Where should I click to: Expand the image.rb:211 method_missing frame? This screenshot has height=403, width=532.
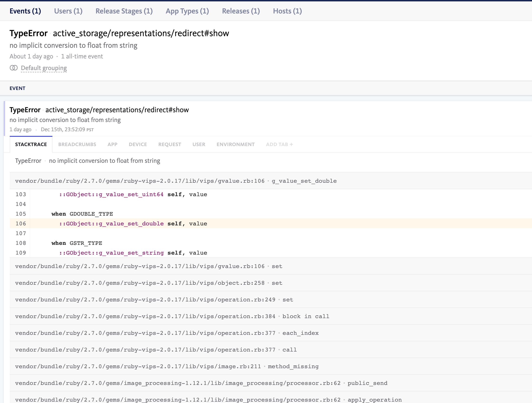(x=167, y=366)
